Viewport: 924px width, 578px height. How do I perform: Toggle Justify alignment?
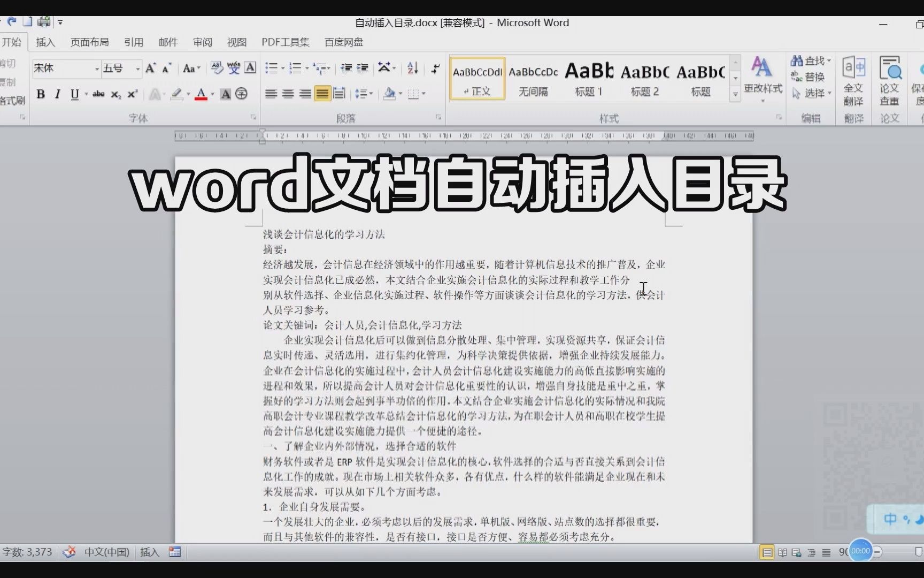pyautogui.click(x=322, y=94)
